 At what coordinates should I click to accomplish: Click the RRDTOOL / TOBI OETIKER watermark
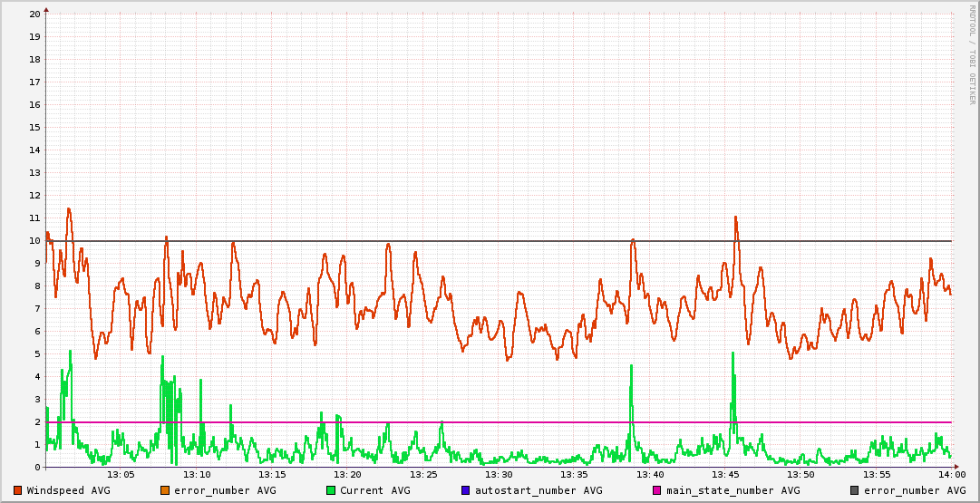971,54
